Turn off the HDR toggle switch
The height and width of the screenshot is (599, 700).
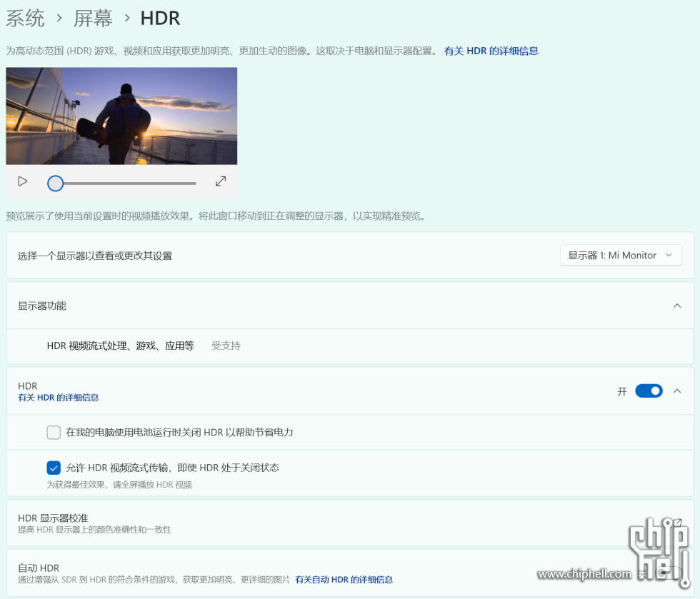649,391
